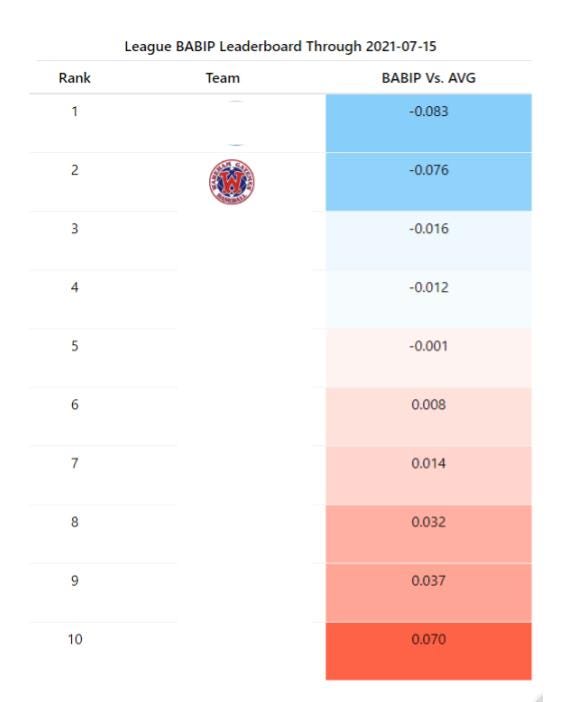Select the -0.016 BABIP cell
This screenshot has width=564, height=702.
coord(428,240)
